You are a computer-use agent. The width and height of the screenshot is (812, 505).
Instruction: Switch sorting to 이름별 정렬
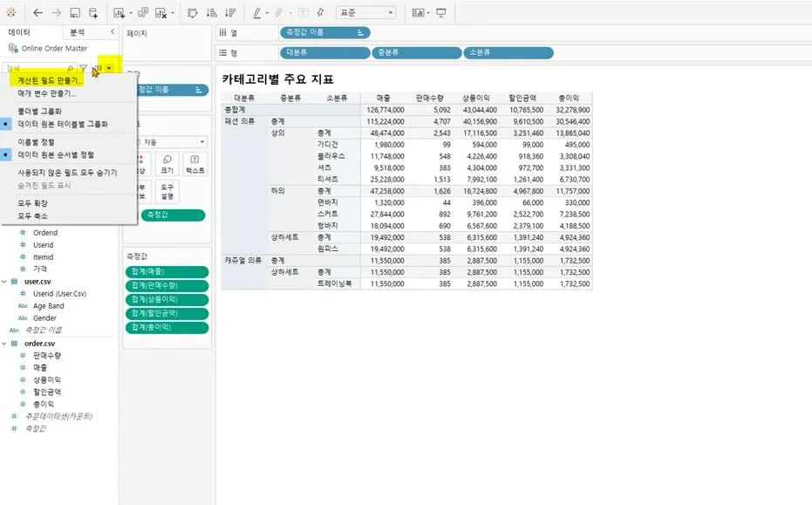(x=37, y=140)
